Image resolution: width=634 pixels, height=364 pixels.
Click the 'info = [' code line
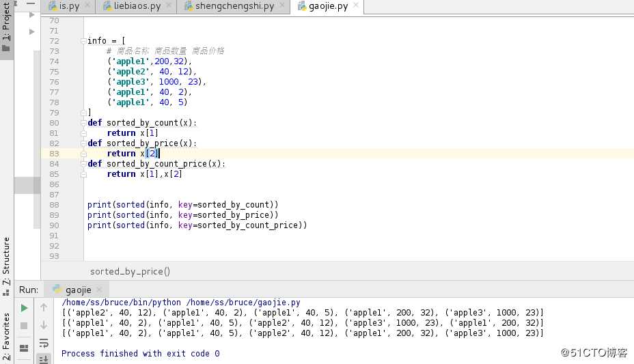click(107, 41)
